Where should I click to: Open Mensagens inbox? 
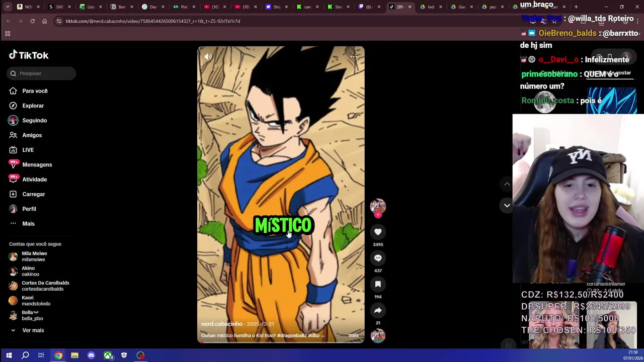(29, 164)
